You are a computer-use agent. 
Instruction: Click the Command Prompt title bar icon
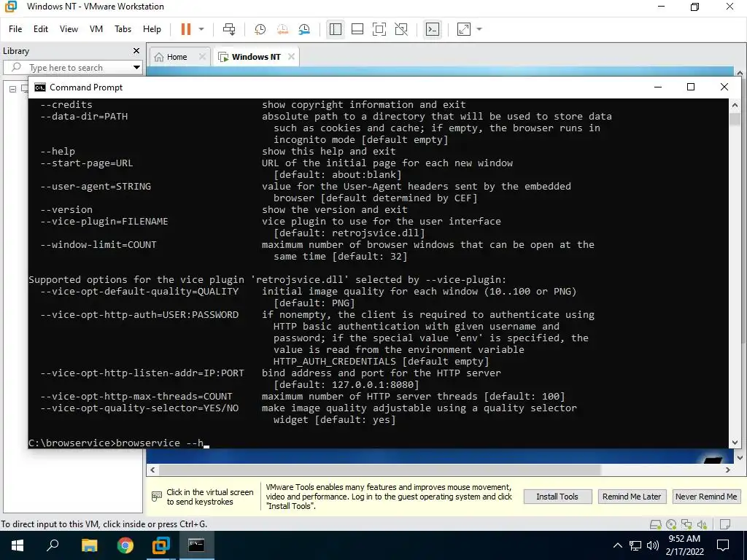click(40, 87)
